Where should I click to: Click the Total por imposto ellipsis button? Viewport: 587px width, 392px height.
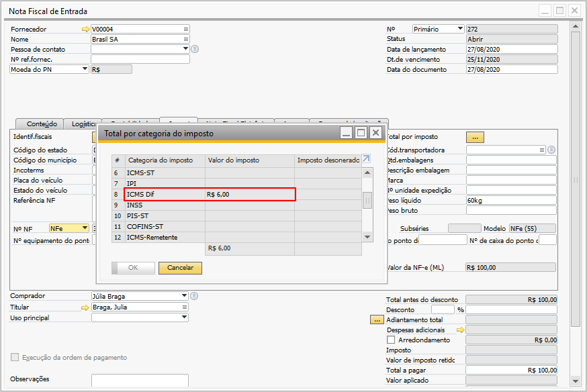pyautogui.click(x=475, y=138)
